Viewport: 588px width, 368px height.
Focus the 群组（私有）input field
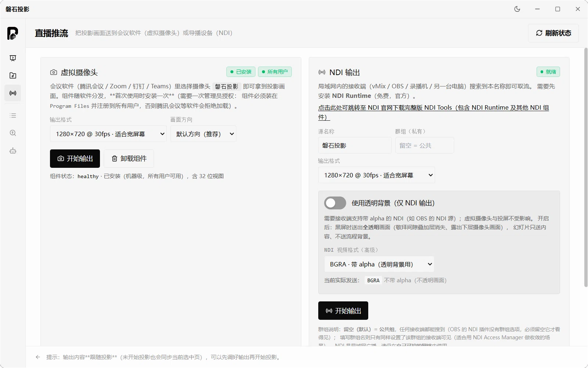[x=425, y=145]
